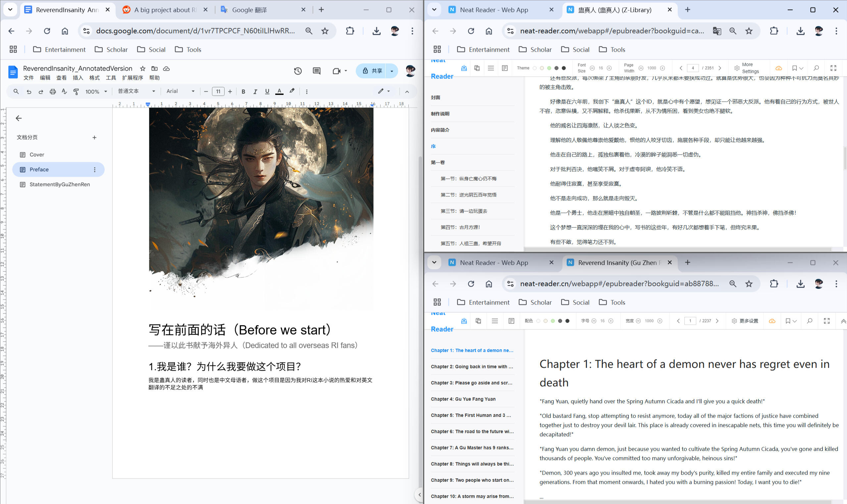Image resolution: width=847 pixels, height=504 pixels.
Task: Click the page number input showing 4
Action: pos(693,68)
